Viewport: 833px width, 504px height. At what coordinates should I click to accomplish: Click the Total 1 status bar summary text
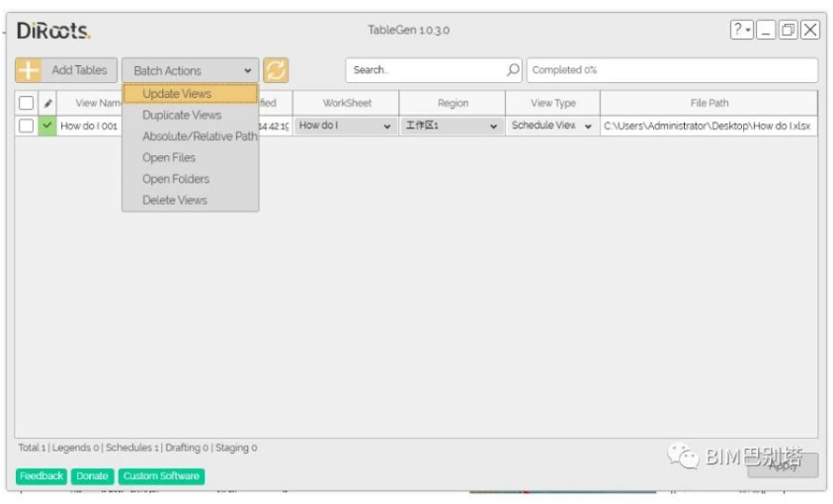click(137, 448)
